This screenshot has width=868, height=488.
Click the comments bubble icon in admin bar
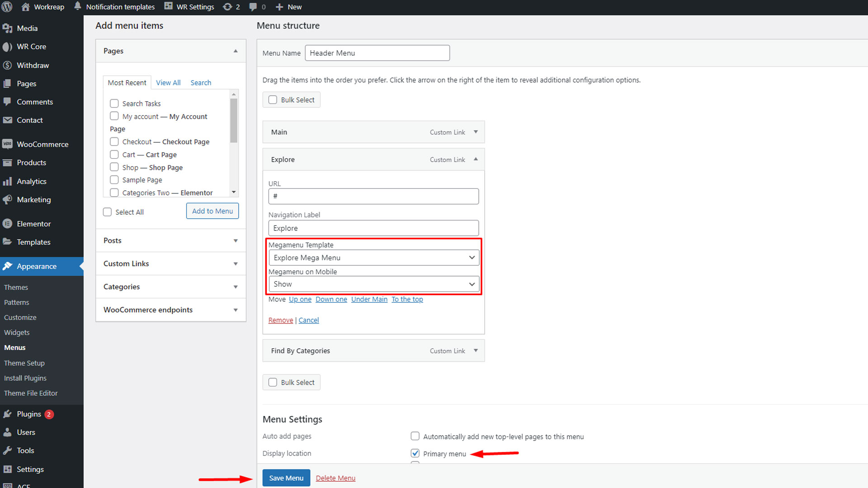pyautogui.click(x=253, y=7)
